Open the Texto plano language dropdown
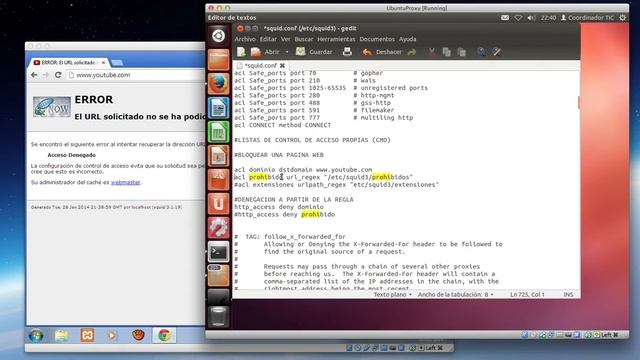The height and width of the screenshot is (360, 640). (x=392, y=294)
